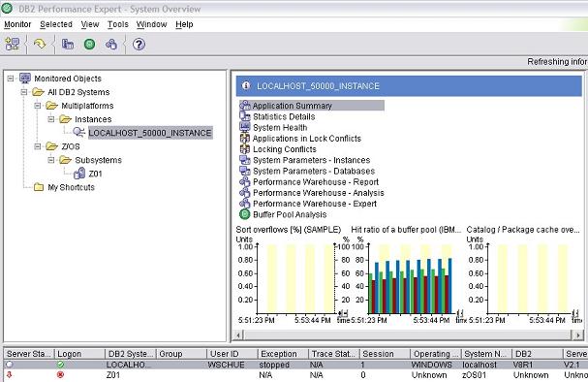Click the Logon column header
Viewport: 588px width, 382px height.
[79, 354]
